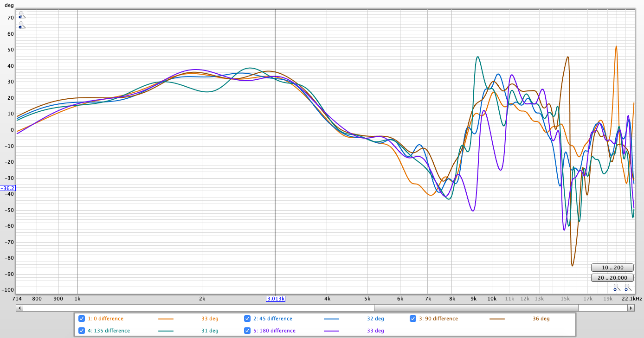Click the teal line sample for trace 4

pyautogui.click(x=166, y=331)
